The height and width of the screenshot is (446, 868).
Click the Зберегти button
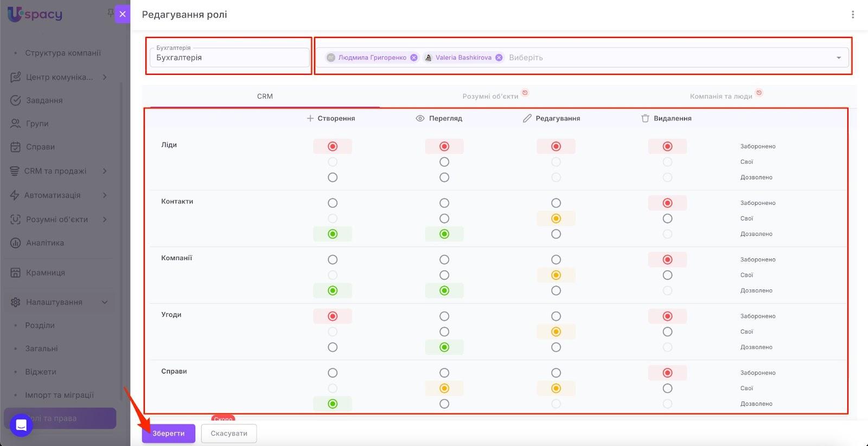[168, 434]
